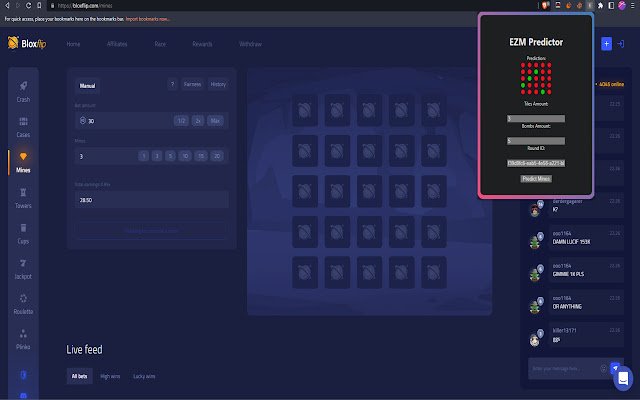Open the Withdraw nav item
Screen dimensions: 640x400
pyautogui.click(x=250, y=44)
